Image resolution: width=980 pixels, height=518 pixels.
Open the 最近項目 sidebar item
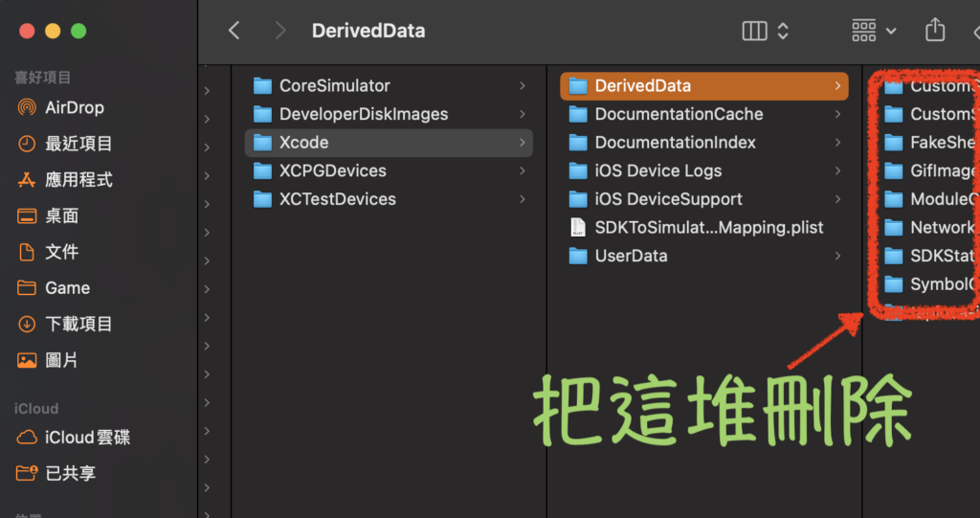[78, 144]
